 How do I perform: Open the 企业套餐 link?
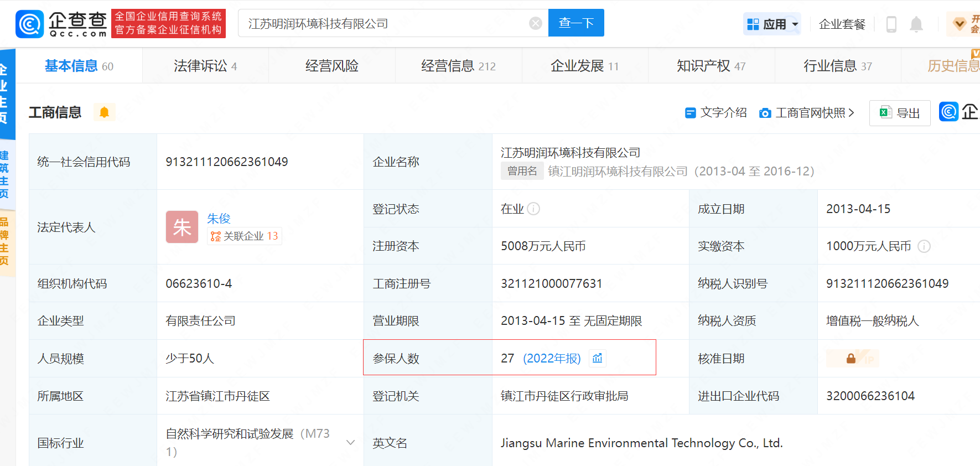click(x=842, y=24)
